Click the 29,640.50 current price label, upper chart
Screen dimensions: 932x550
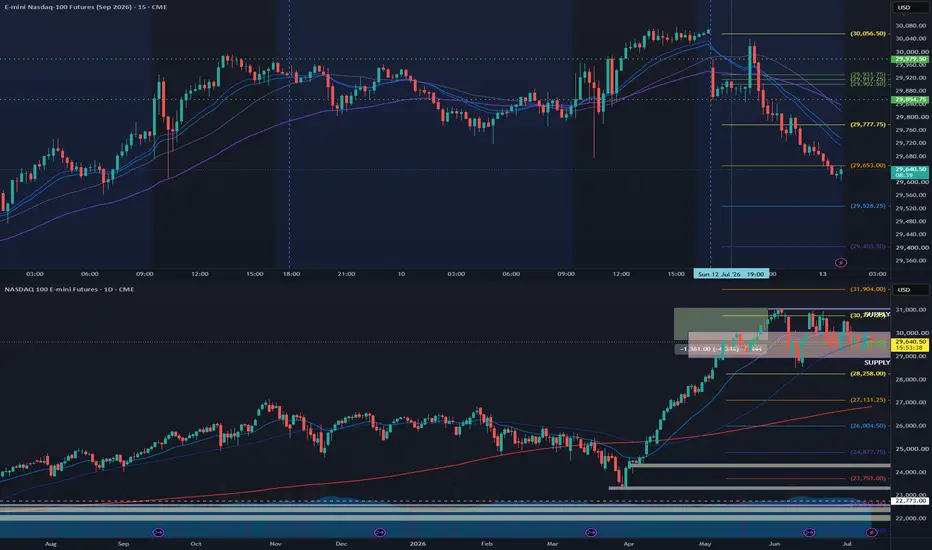[x=911, y=172]
